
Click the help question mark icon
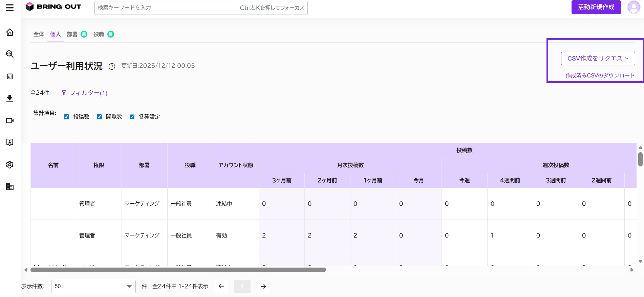tap(112, 66)
